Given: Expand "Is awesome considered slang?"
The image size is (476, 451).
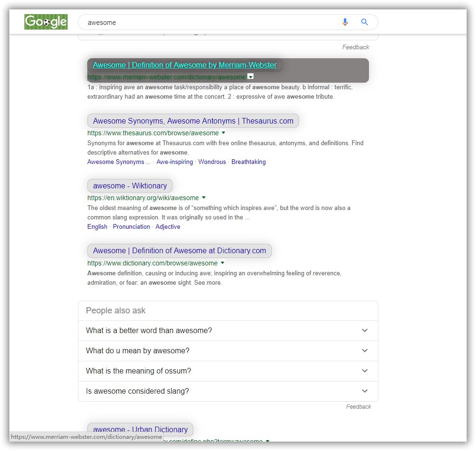Looking at the screenshot, I should click(x=228, y=391).
